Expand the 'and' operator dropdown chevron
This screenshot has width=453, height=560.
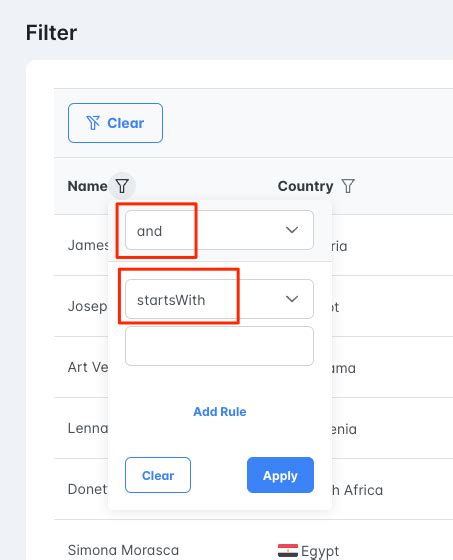coord(292,230)
